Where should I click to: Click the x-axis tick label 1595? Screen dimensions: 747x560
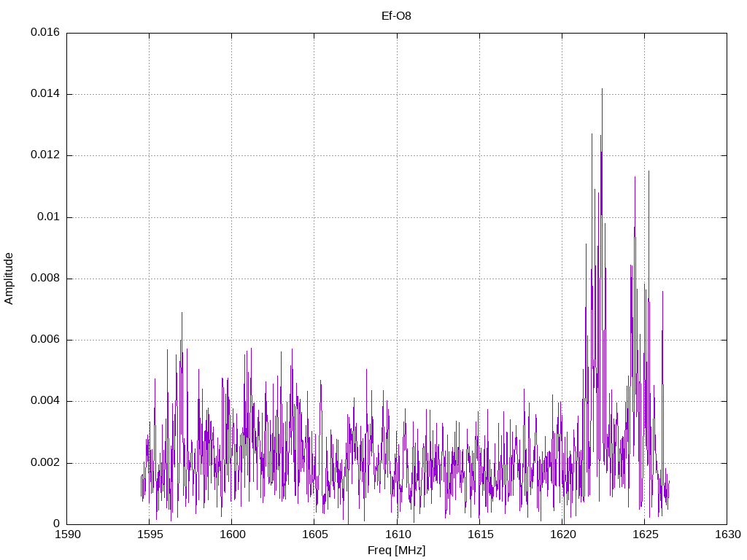(150, 534)
